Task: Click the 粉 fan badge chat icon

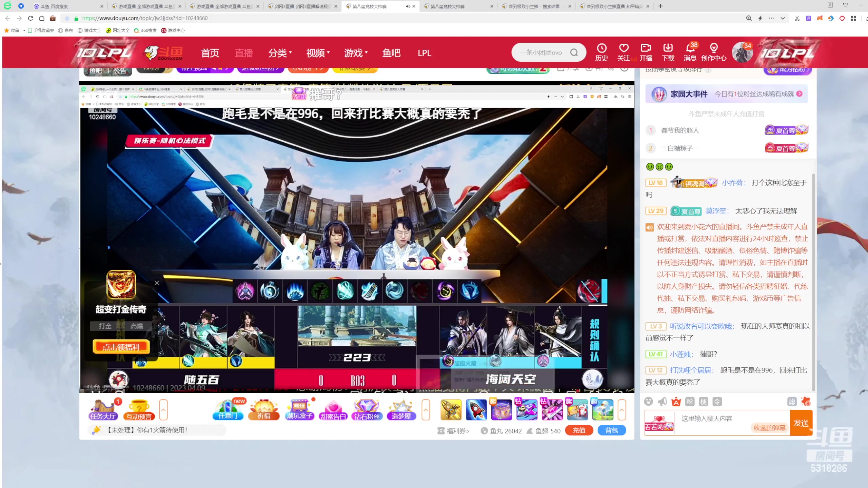Action: pyautogui.click(x=690, y=402)
